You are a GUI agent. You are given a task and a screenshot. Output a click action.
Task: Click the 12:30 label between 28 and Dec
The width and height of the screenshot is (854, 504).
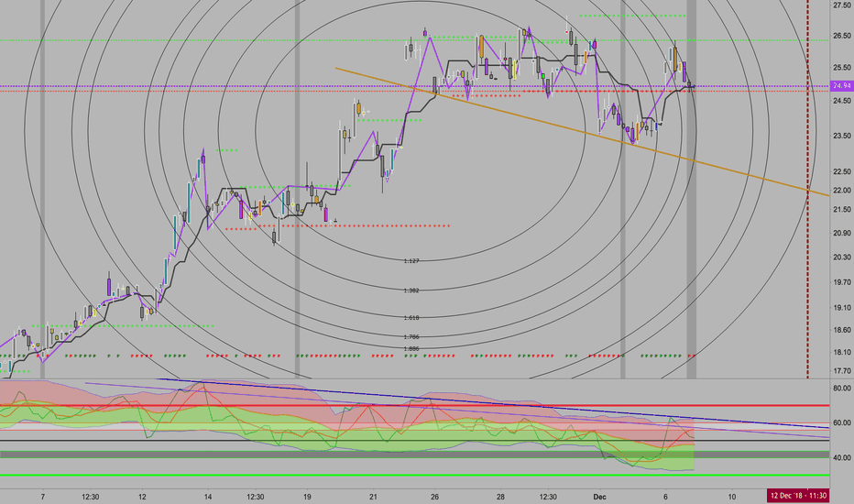548,497
